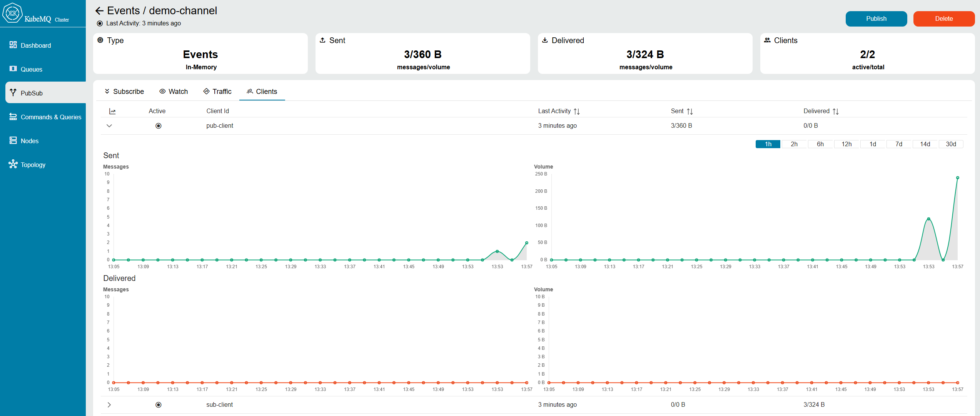This screenshot has width=980, height=416.
Task: Select the 2h time range
Action: coord(794,144)
